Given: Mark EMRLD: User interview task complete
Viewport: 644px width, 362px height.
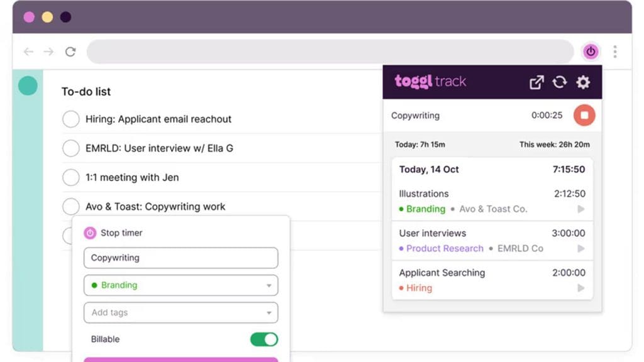Looking at the screenshot, I should coord(71,148).
